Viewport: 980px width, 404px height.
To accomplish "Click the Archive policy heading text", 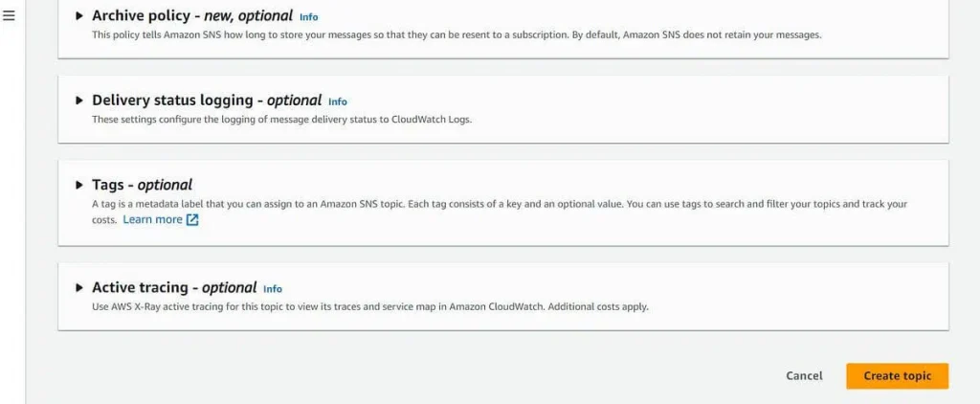I will [192, 15].
